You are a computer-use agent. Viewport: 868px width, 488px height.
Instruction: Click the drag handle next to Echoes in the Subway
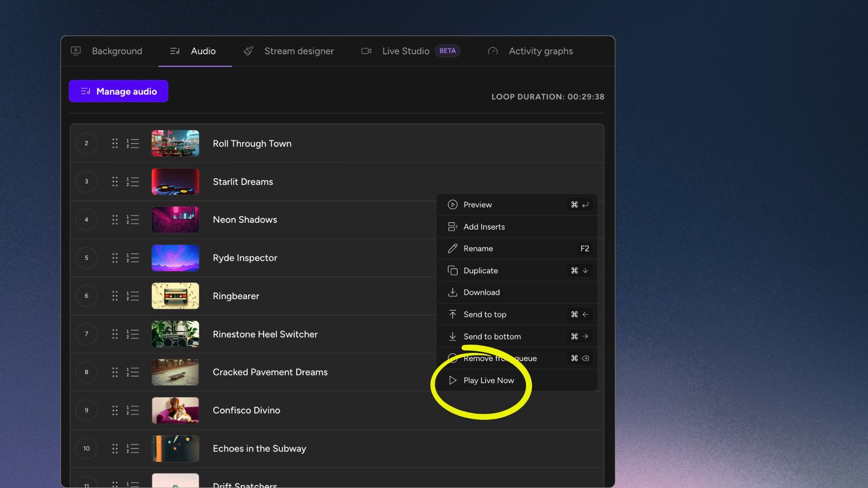pos(115,448)
